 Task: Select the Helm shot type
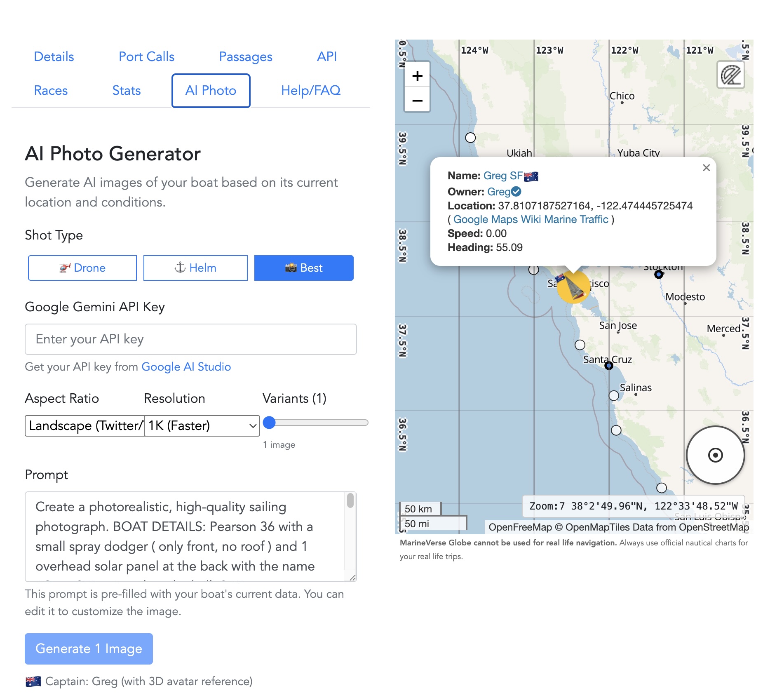tap(195, 268)
